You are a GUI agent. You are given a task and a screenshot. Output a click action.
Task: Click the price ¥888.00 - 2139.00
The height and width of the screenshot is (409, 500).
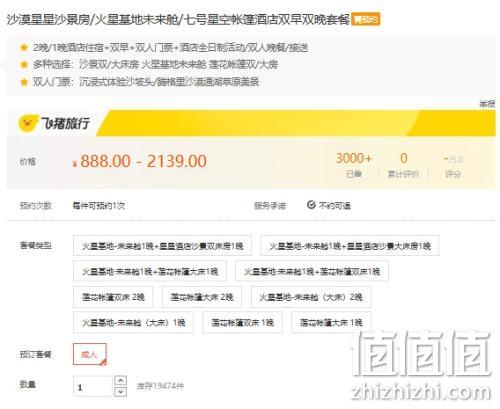[140, 161]
